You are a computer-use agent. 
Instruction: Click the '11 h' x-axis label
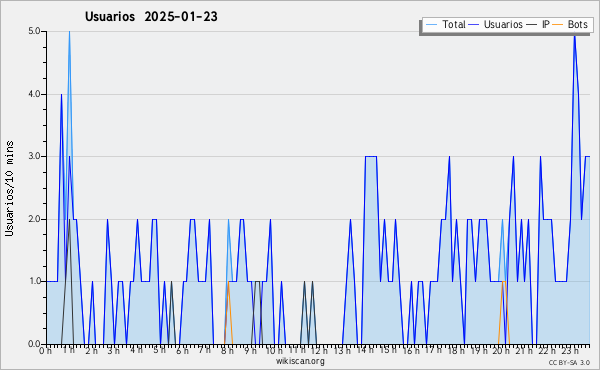coord(297,350)
